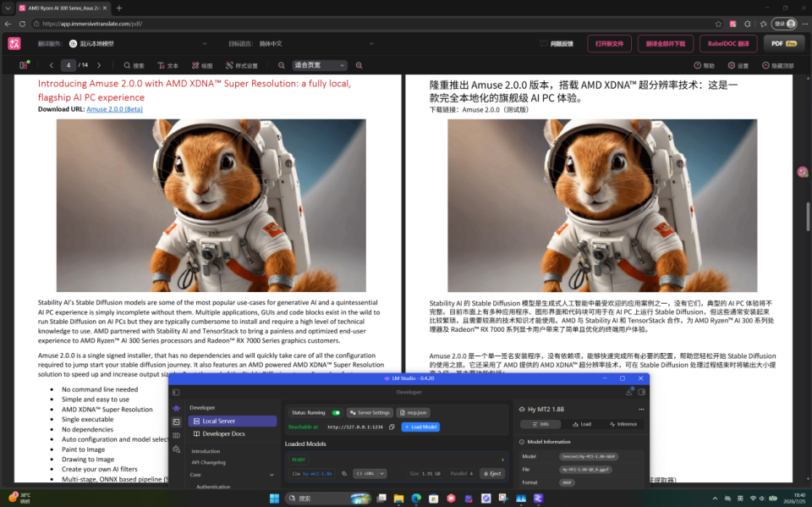Select the 文本 text tool
Screen dimensions: 812x507
167,65
